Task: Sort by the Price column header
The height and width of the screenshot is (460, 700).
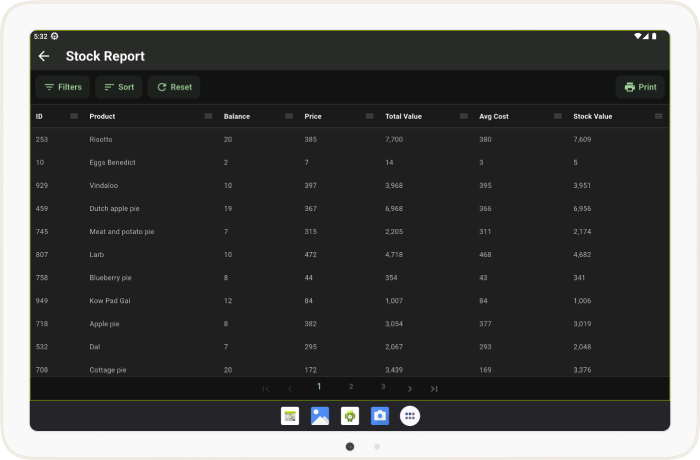Action: [313, 117]
